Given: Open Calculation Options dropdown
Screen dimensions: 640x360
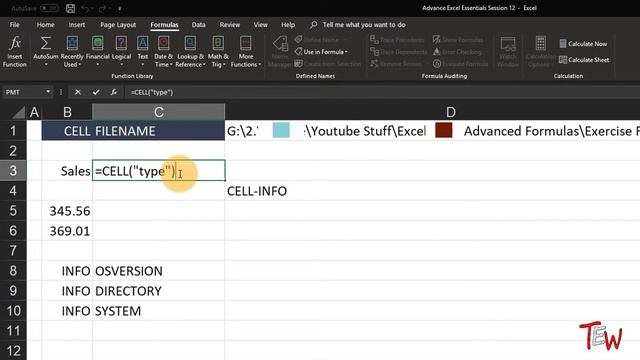Looking at the screenshot, I should click(541, 51).
